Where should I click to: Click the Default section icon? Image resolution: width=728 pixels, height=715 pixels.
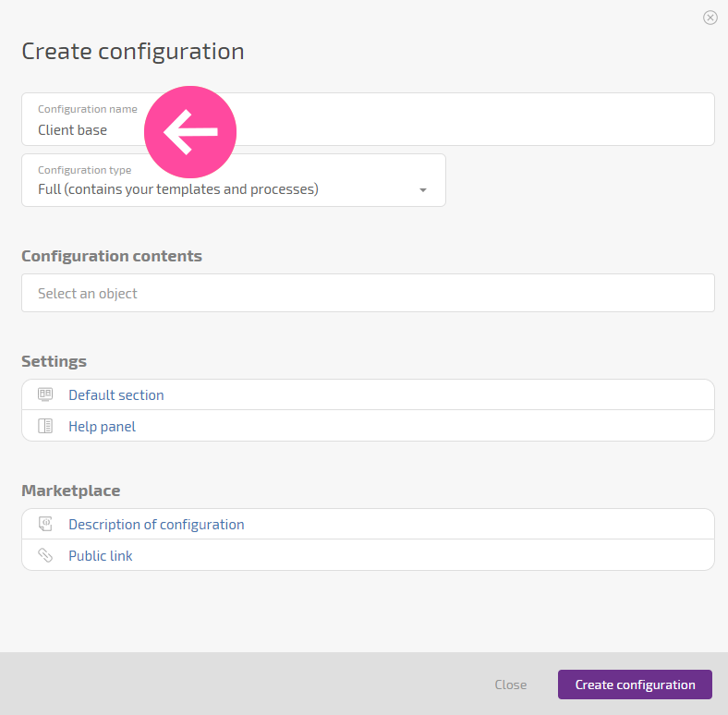(x=45, y=394)
